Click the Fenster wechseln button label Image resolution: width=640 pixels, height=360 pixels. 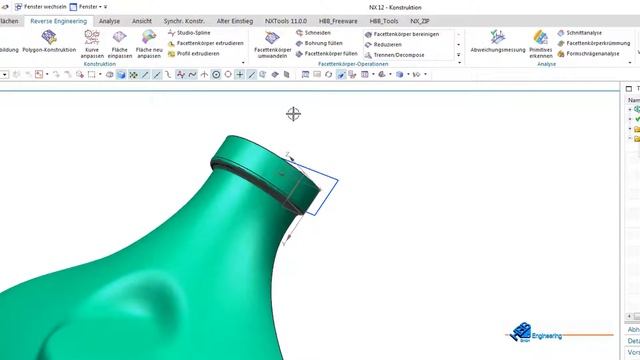pyautogui.click(x=45, y=7)
